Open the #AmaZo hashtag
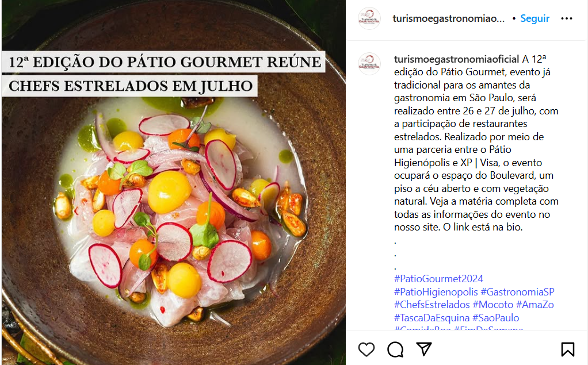Viewport: 588px width, 365px height. (534, 305)
